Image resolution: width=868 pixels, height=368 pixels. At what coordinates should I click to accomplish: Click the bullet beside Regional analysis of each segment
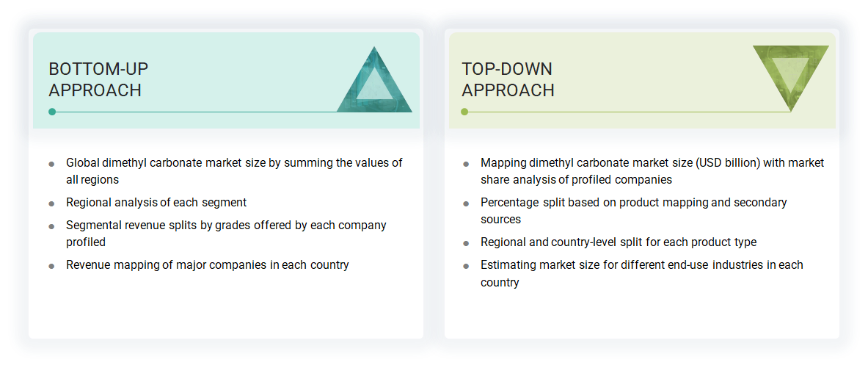(52, 203)
